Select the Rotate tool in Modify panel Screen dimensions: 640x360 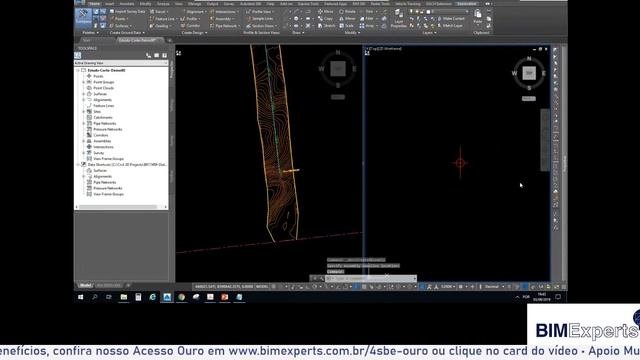347,12
